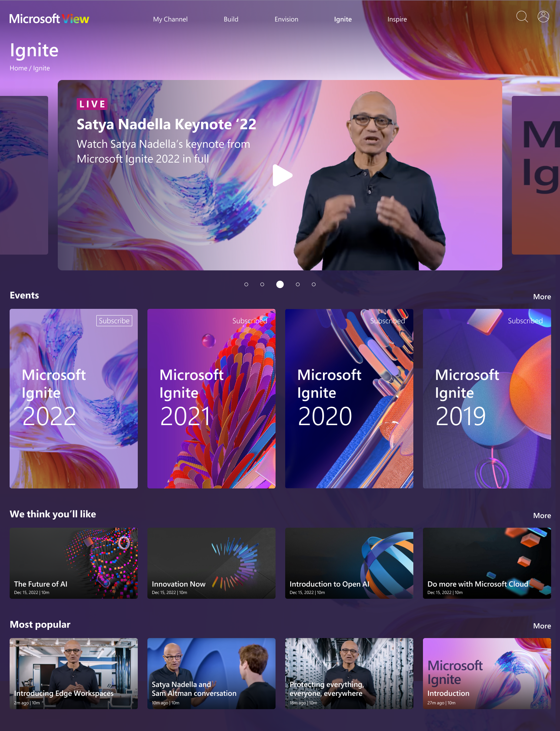Open Satya Nadella and Sam Altman conversation
The height and width of the screenshot is (731, 560).
click(211, 674)
